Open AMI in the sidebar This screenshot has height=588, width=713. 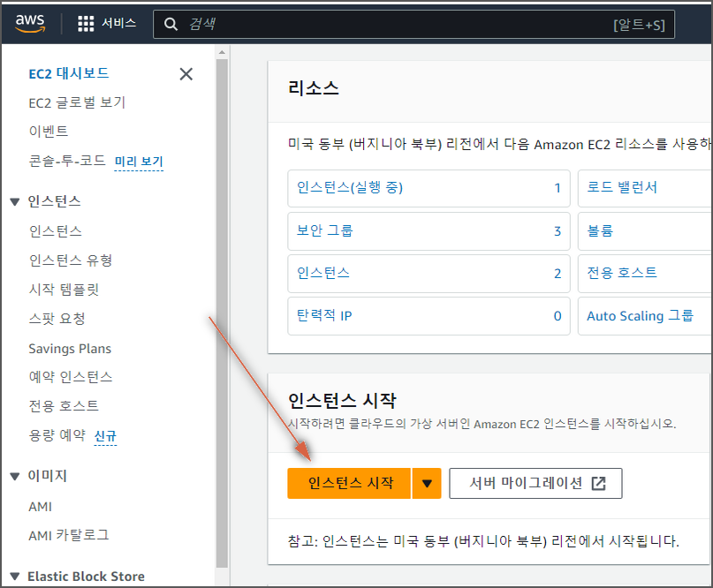[x=41, y=506]
